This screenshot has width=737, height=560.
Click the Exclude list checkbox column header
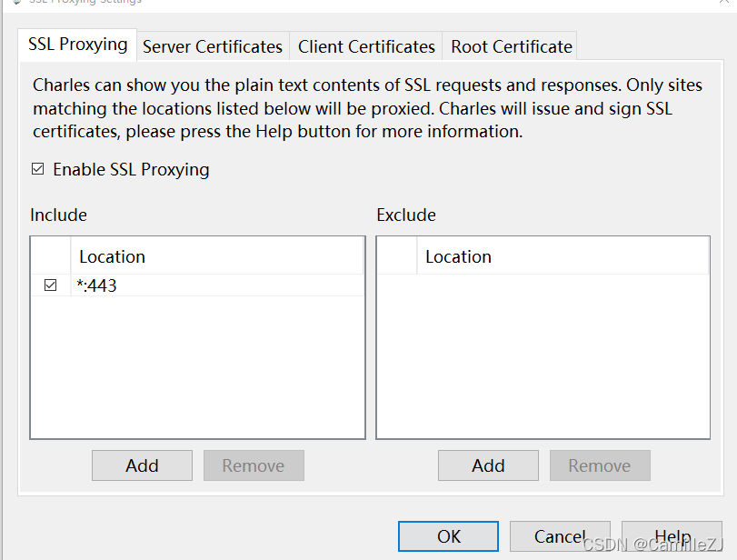click(x=397, y=256)
